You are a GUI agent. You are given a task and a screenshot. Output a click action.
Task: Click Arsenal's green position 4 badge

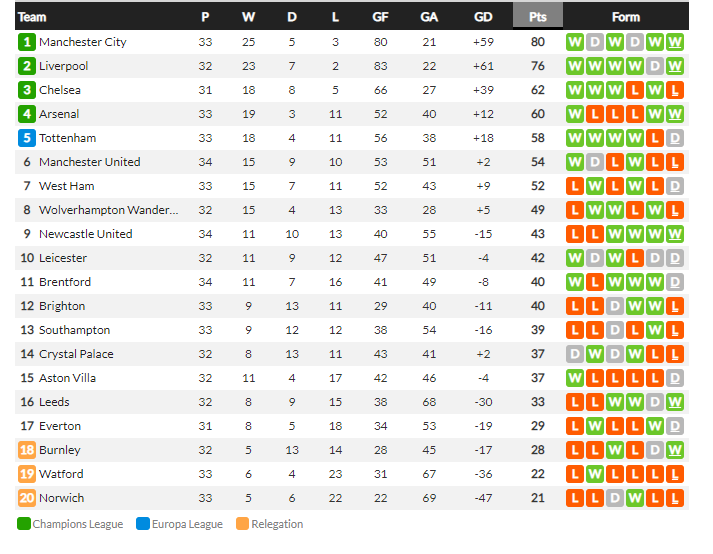(x=27, y=114)
